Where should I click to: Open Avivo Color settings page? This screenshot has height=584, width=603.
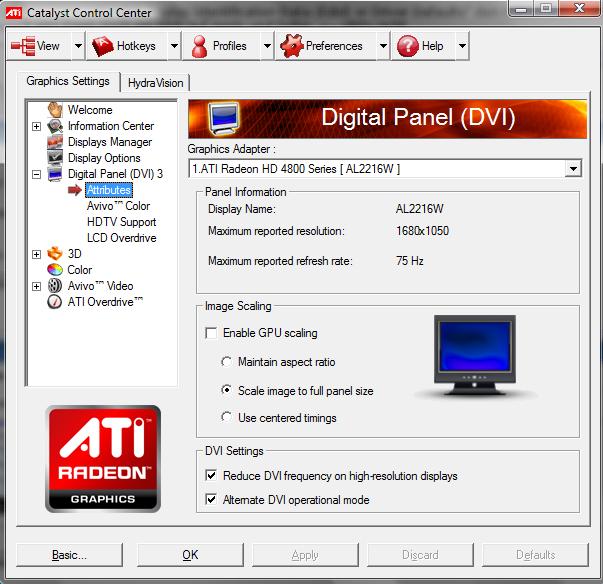[118, 206]
